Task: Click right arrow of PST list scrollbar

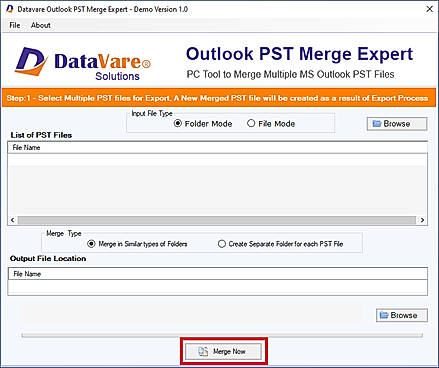Action: pyautogui.click(x=422, y=220)
